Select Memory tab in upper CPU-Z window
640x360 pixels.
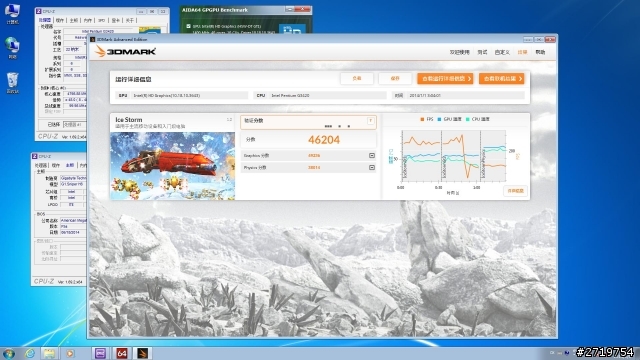click(x=88, y=20)
